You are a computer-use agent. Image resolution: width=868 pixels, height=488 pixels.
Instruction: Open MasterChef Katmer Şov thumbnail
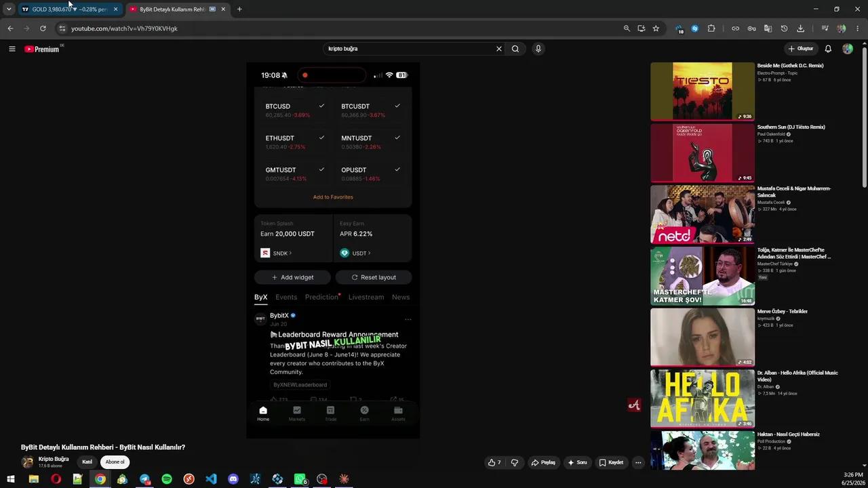click(703, 276)
